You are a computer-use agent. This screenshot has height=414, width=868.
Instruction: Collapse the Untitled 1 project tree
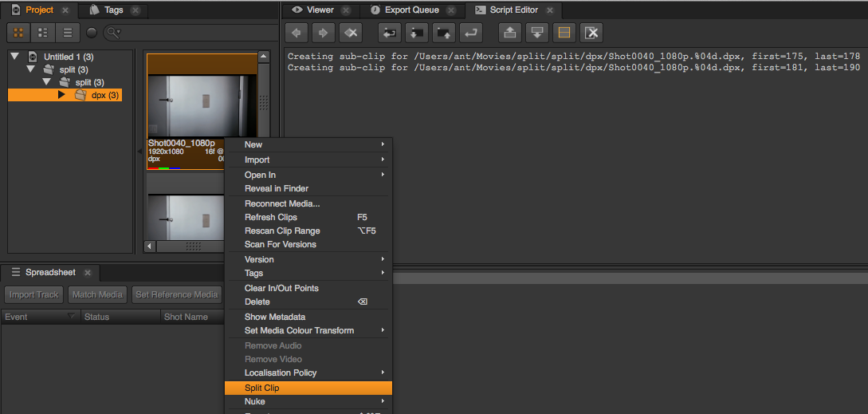pos(14,57)
